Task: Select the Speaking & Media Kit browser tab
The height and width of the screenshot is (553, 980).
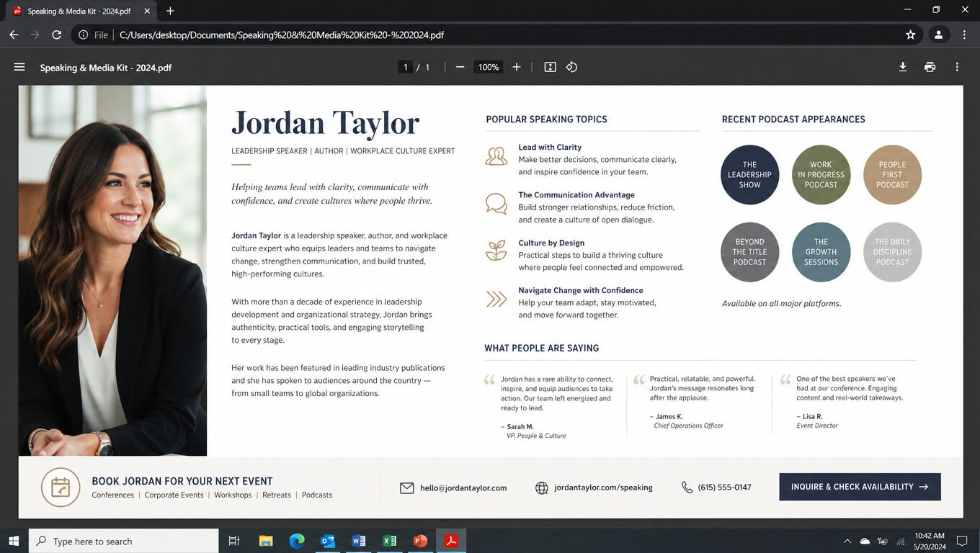Action: [x=81, y=11]
